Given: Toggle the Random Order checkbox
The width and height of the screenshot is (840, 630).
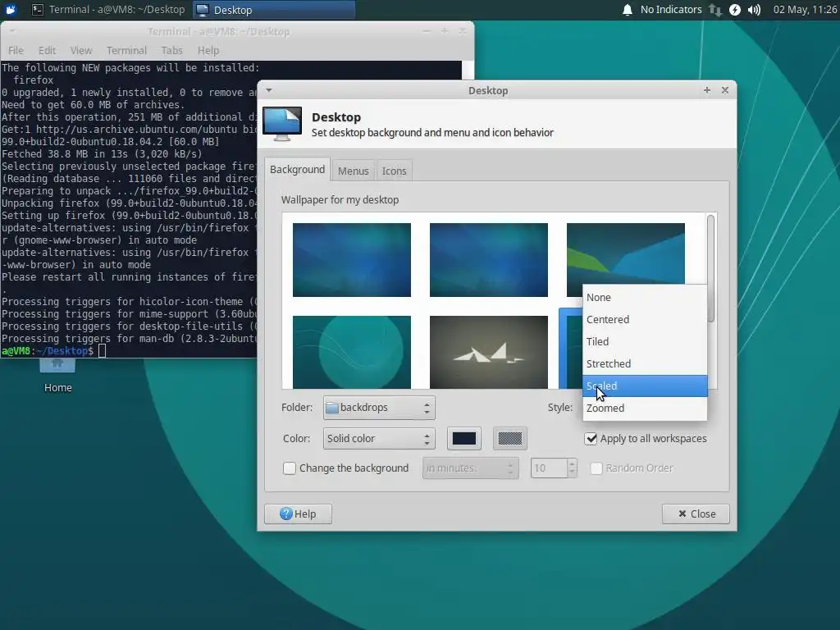Looking at the screenshot, I should (x=596, y=468).
